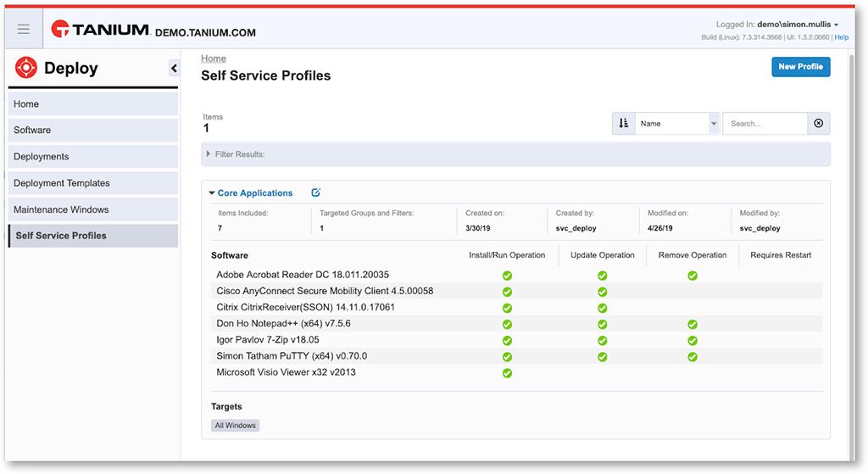Click Adobe Acrobat Reader update operation checkmark

(603, 276)
